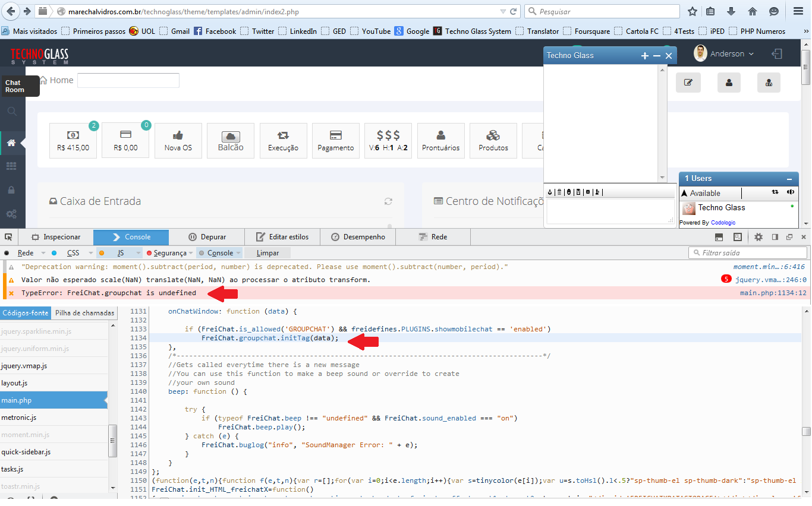Screen dimensions: 812x506
Task: Open the Prontuários user tile
Action: pos(440,141)
